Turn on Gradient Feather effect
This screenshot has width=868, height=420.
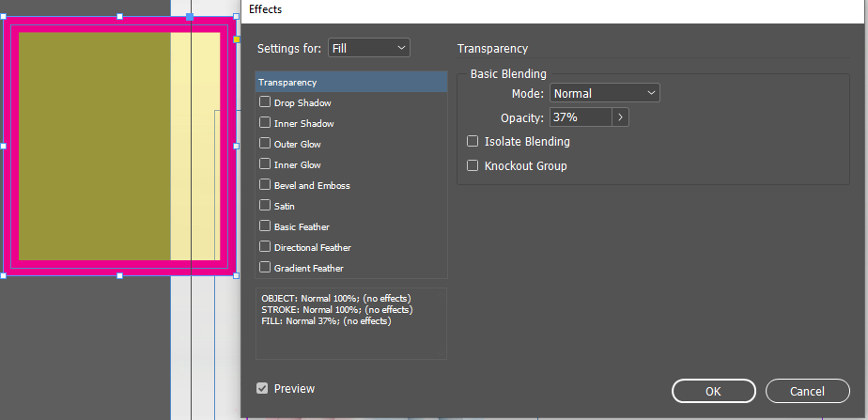pos(266,268)
